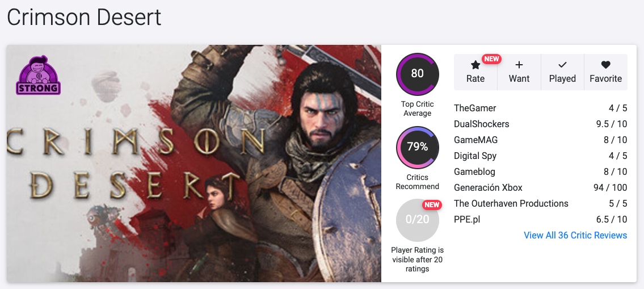Open the PPE.pl review
Image resolution: width=644 pixels, height=289 pixels.
[467, 219]
